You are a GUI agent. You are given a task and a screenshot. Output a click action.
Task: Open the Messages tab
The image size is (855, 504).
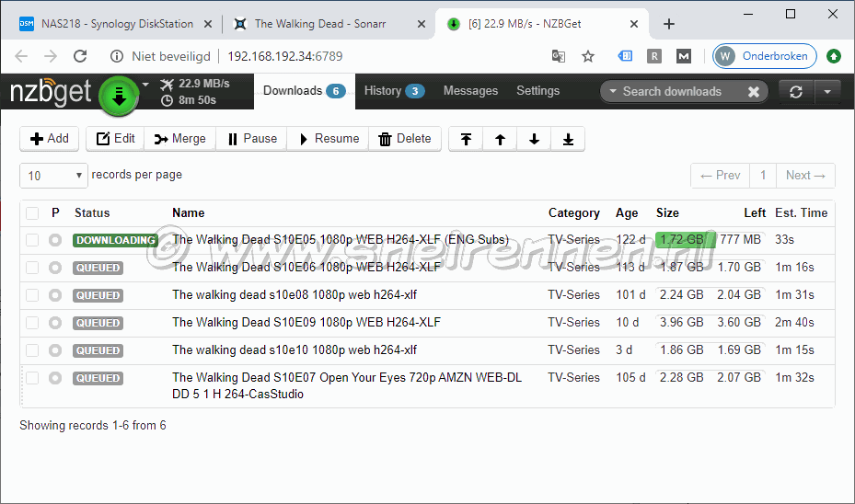pos(470,91)
